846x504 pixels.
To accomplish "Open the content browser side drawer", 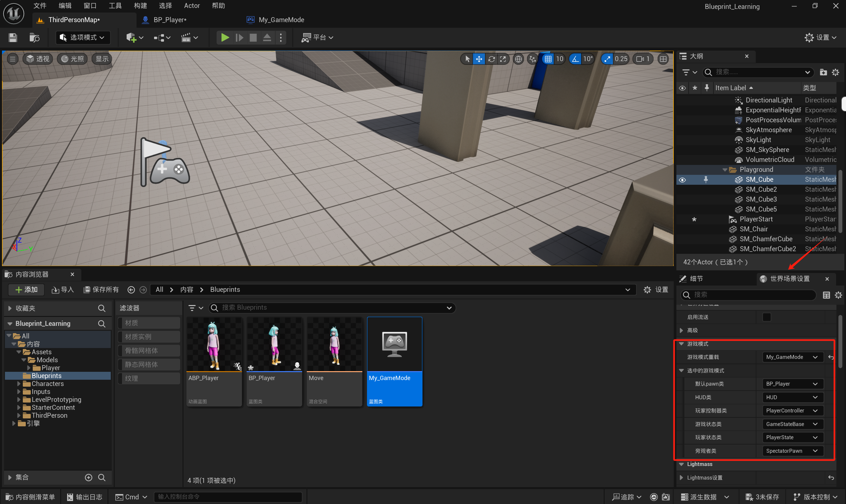I will tap(30, 497).
